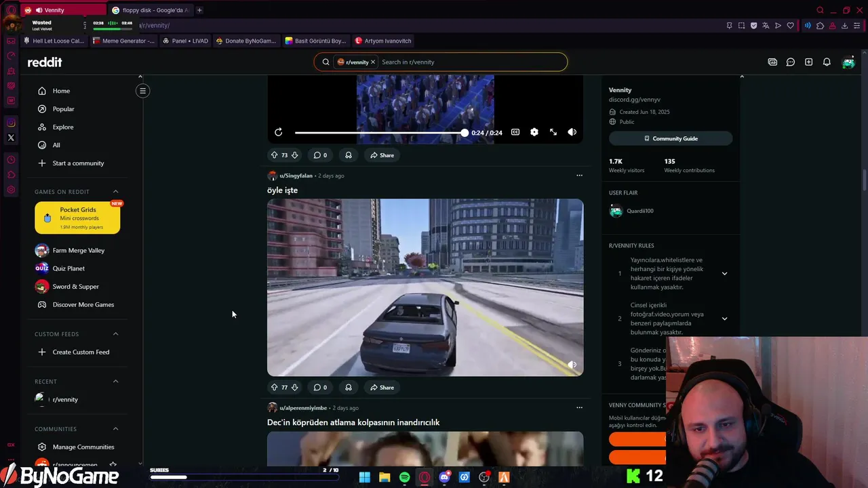
Task: Expand rule 2 about Cinsel içerikli
Action: click(x=724, y=319)
